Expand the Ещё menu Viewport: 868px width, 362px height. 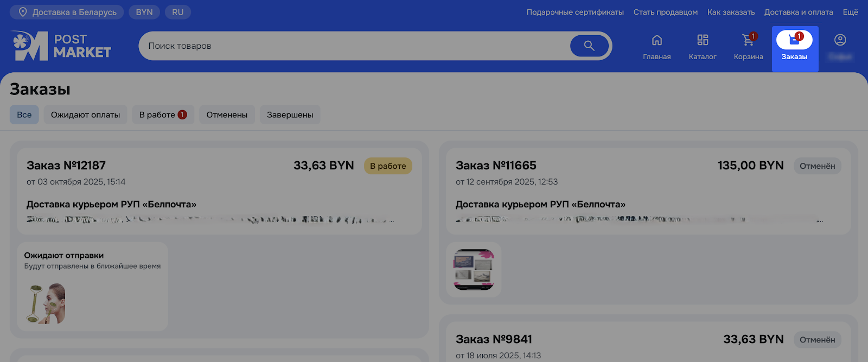pos(850,12)
